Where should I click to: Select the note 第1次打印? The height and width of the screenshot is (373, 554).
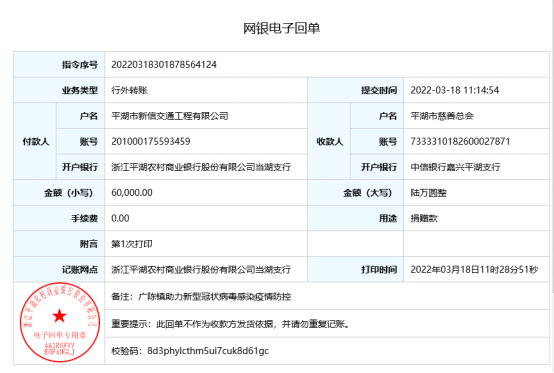[132, 244]
